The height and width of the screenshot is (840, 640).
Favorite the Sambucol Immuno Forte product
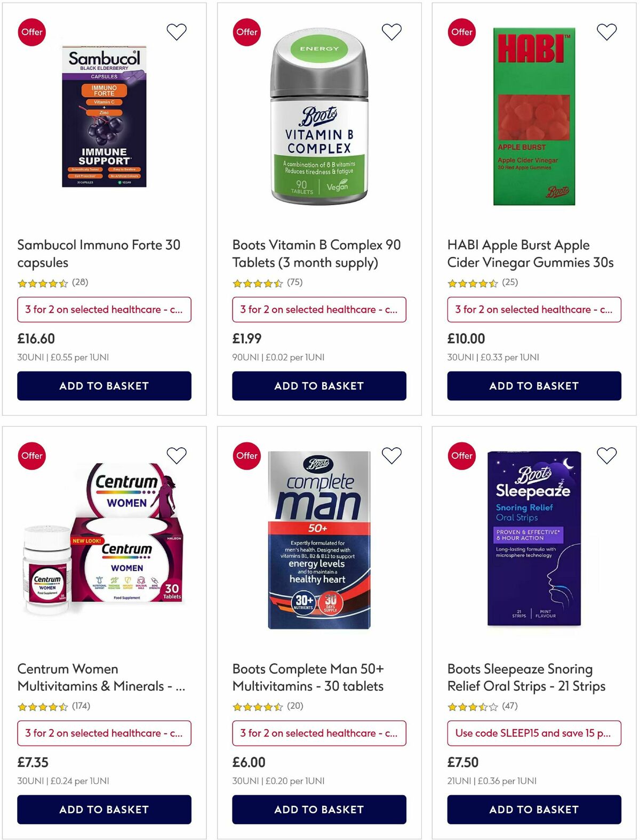point(176,32)
